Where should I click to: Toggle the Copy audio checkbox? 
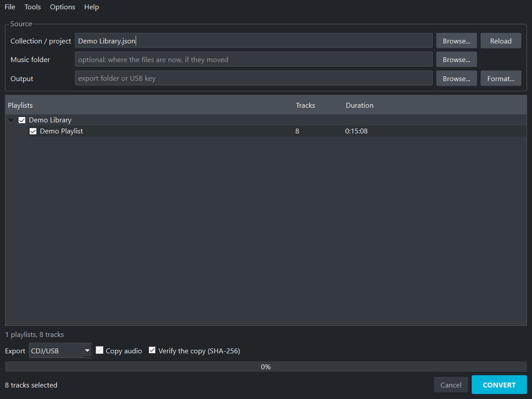pyautogui.click(x=99, y=350)
